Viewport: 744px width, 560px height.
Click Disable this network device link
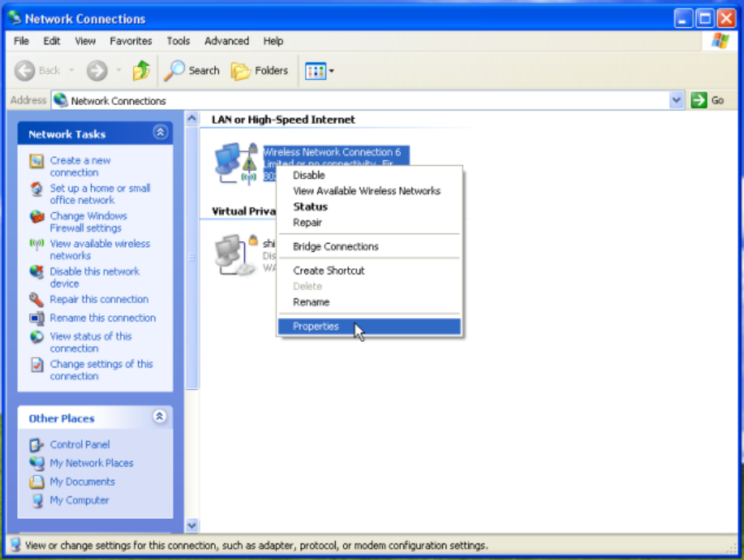94,278
